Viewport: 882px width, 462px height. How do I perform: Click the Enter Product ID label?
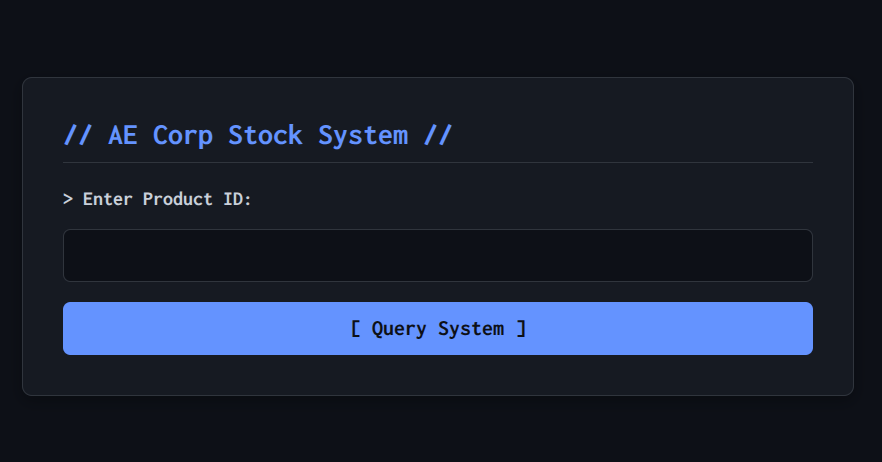click(x=158, y=199)
